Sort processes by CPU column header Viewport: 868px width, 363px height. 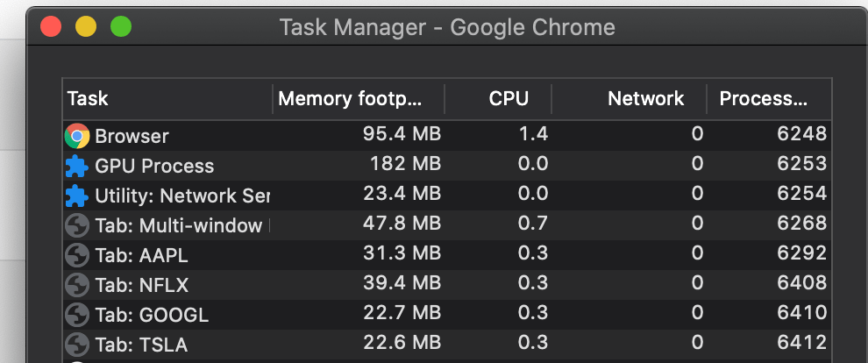click(509, 99)
